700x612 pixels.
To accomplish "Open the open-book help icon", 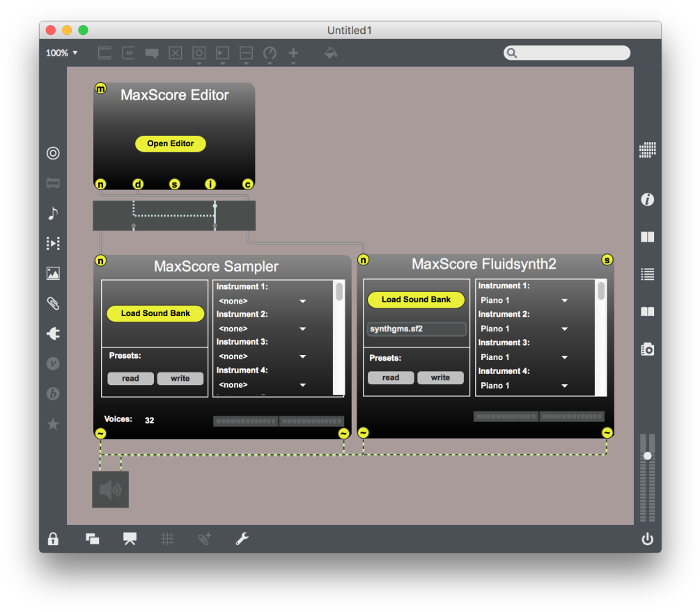I will pos(647,312).
